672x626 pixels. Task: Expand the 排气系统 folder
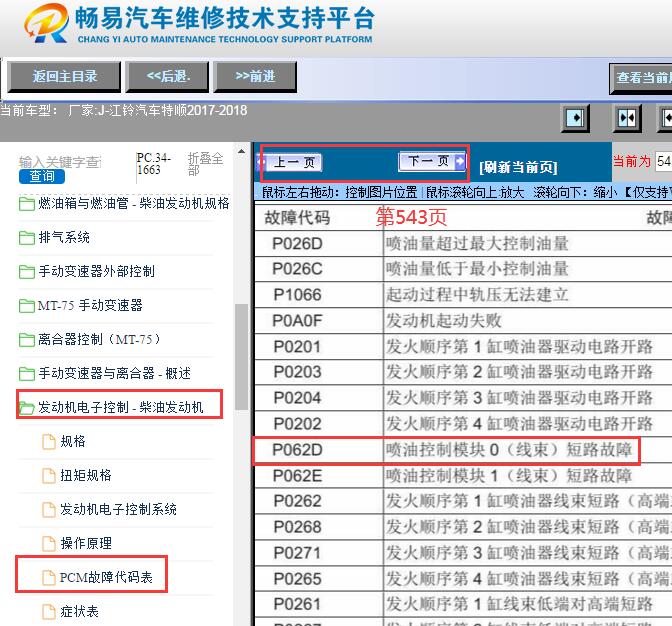[x=64, y=237]
